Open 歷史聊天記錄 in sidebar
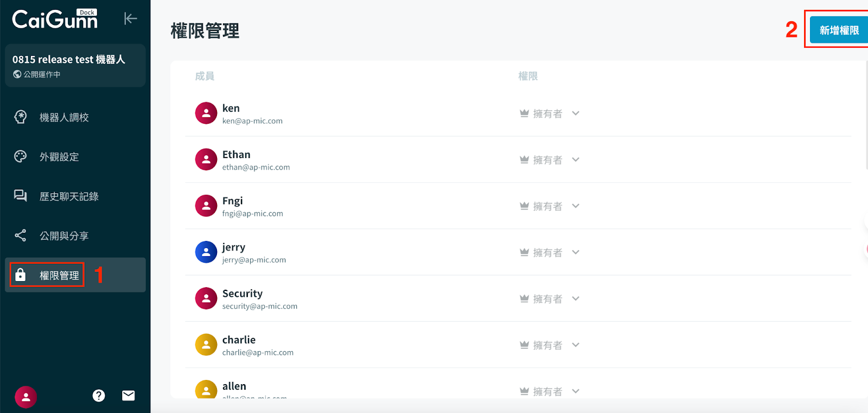The height and width of the screenshot is (413, 868). [69, 196]
